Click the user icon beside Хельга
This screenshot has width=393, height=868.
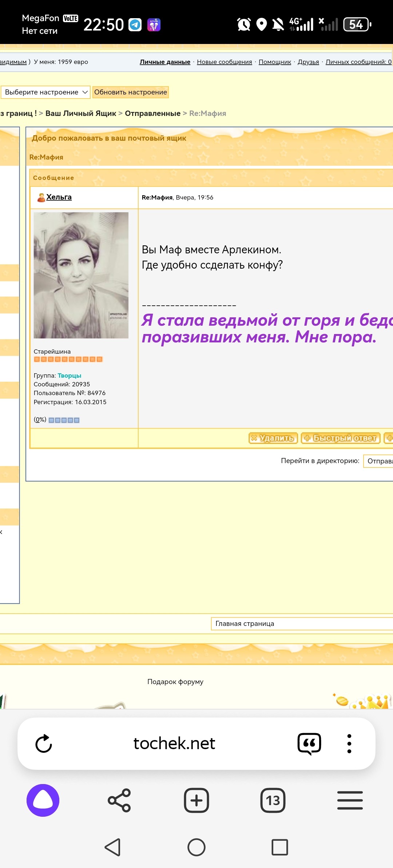coord(41,197)
